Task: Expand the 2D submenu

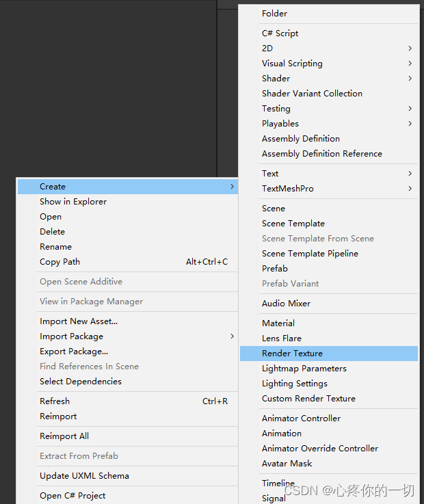Action: pyautogui.click(x=267, y=49)
